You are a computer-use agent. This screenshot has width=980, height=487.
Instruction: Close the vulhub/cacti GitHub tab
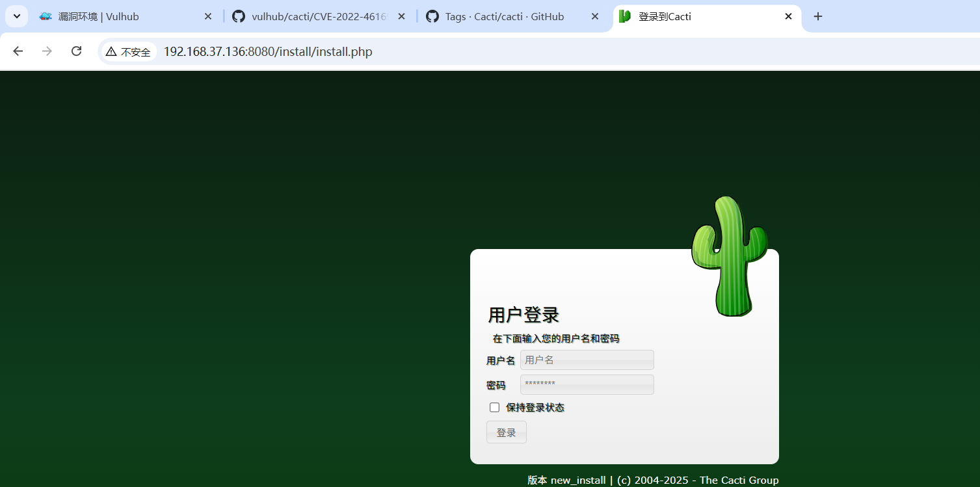pos(401,16)
